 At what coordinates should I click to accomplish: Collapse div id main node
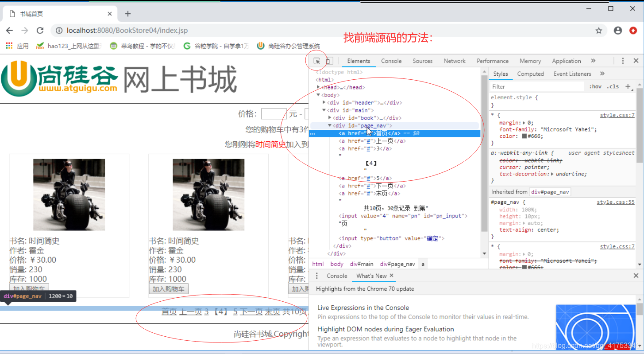click(x=324, y=110)
